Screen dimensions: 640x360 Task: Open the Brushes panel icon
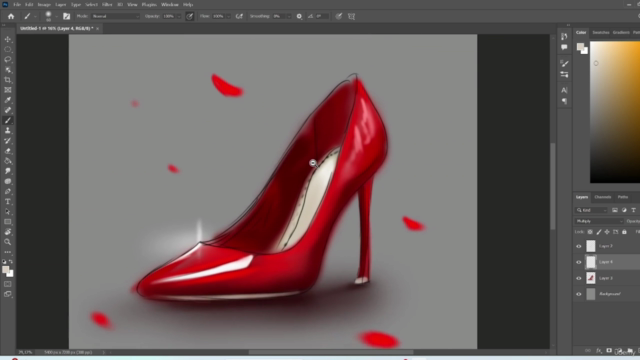pos(564,63)
